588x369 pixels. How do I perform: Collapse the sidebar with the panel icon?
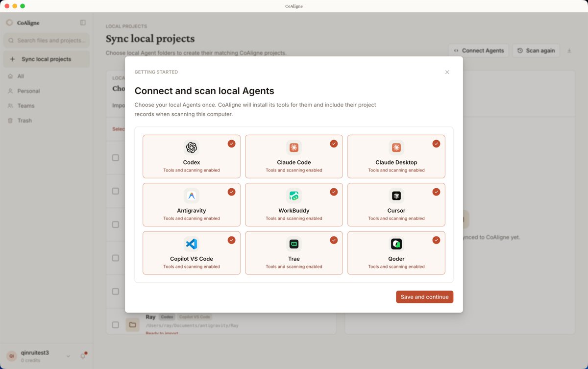click(x=83, y=23)
